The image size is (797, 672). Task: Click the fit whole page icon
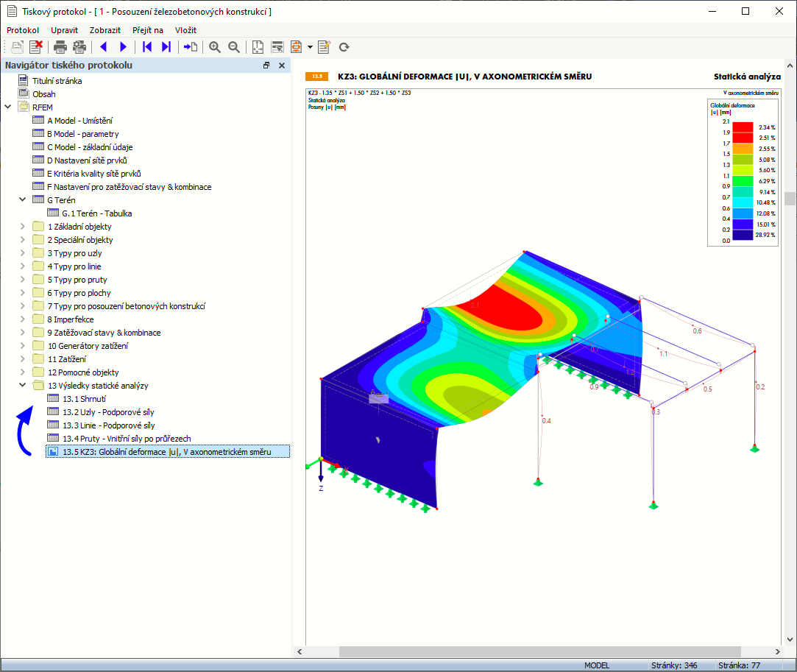[x=258, y=47]
